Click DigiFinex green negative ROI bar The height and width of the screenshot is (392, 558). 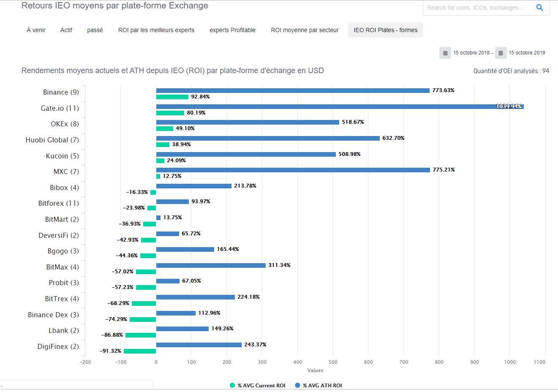click(140, 351)
